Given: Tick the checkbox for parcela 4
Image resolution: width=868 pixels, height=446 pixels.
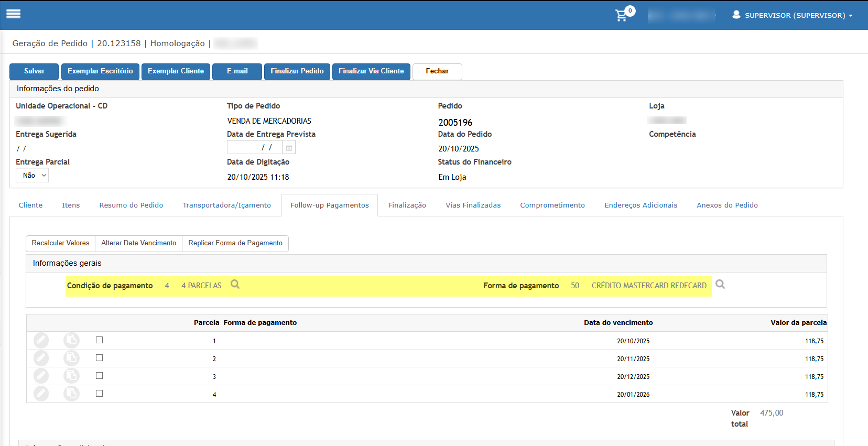Looking at the screenshot, I should click(x=100, y=394).
